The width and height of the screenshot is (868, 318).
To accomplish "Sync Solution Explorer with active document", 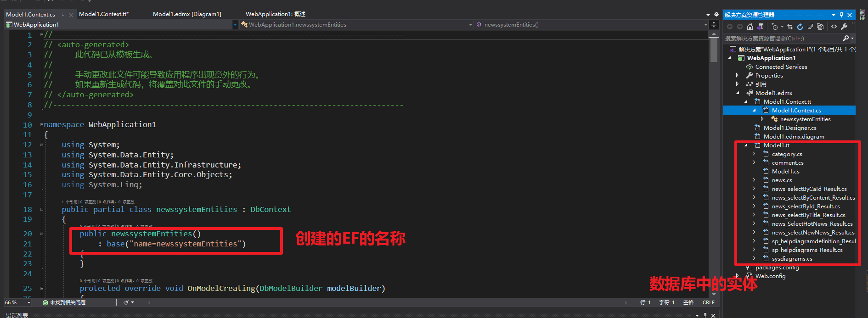I will [x=790, y=27].
